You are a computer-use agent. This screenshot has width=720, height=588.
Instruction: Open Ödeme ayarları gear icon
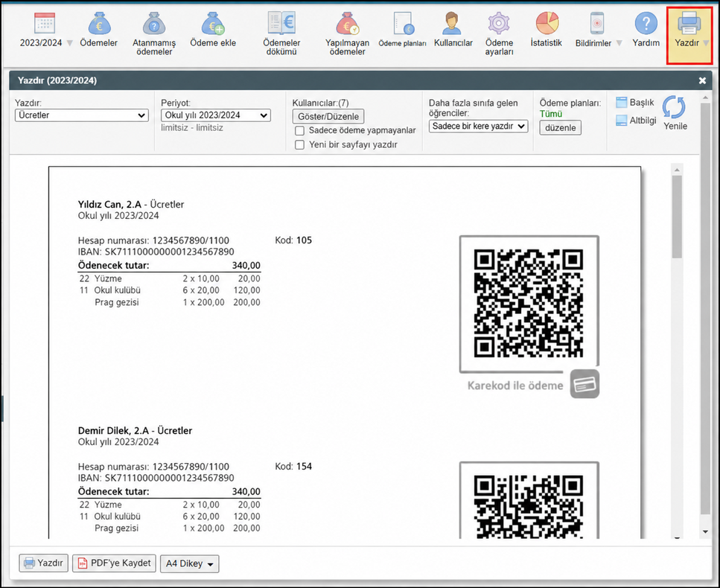pos(499,23)
